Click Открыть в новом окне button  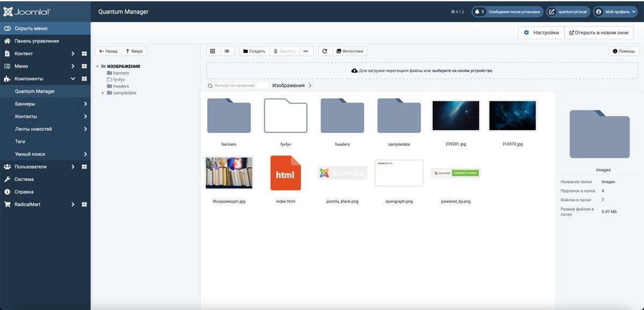599,33
